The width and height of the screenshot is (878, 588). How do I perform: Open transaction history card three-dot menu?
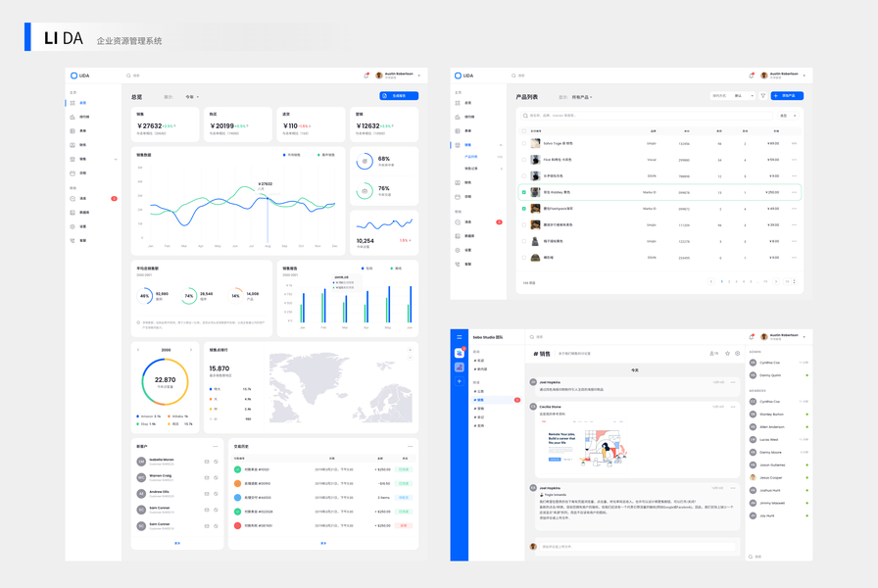pos(410,446)
